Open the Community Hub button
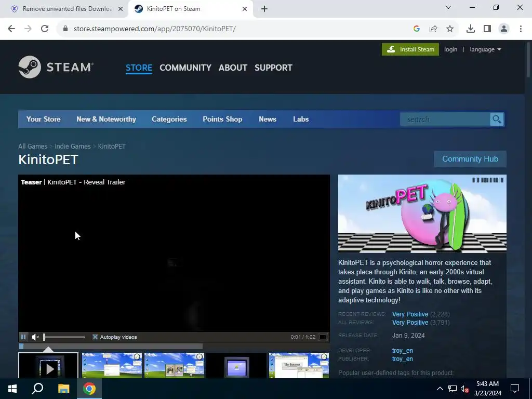The height and width of the screenshot is (399, 532). pos(470,159)
